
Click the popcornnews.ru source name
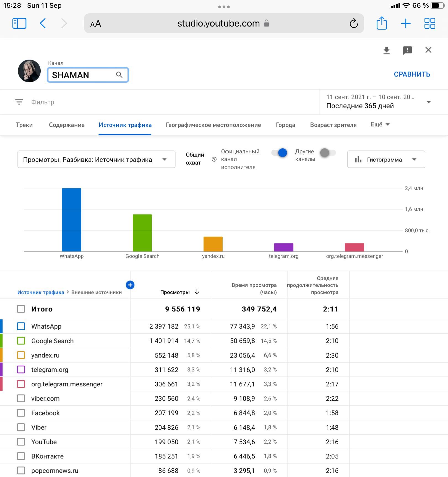(55, 471)
